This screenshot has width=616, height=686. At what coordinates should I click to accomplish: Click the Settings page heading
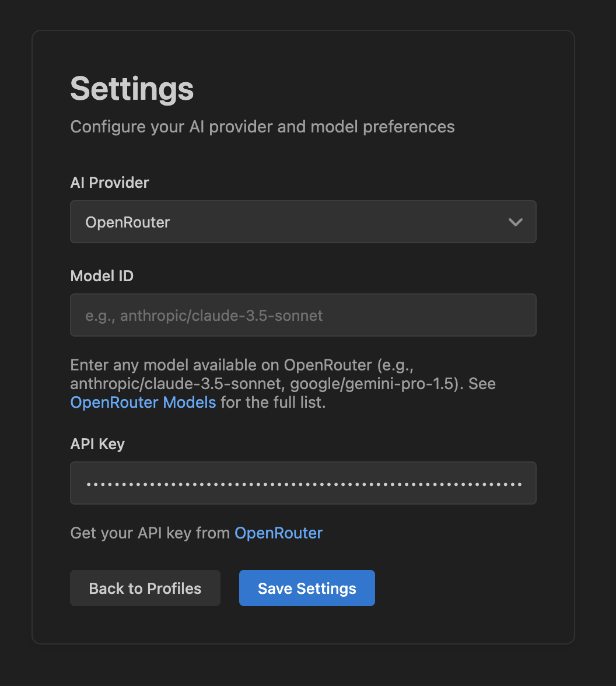pos(132,89)
